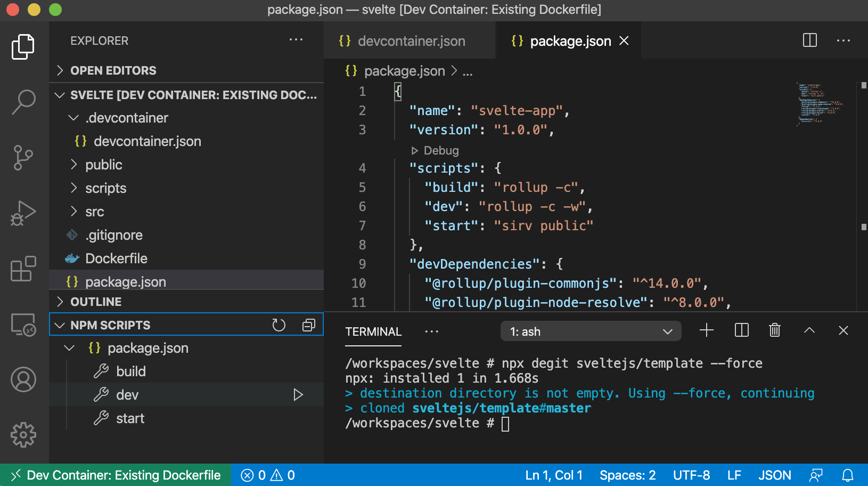Open the .gitignore file

pos(186,235)
